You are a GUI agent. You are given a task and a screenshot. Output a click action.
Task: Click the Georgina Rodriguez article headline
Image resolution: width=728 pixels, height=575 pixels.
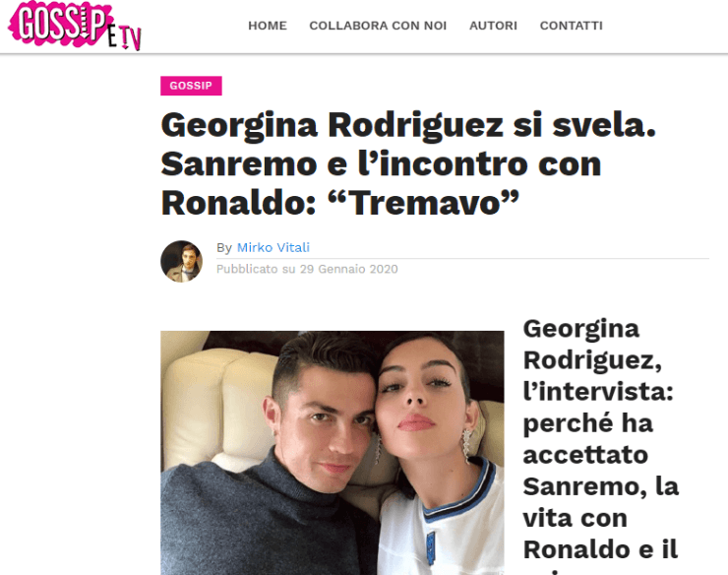click(408, 163)
